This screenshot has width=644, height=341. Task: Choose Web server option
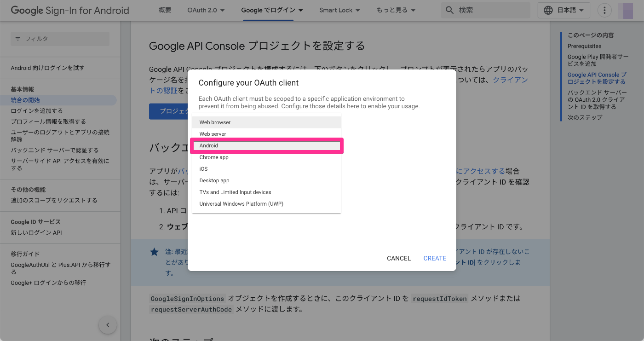pos(266,134)
